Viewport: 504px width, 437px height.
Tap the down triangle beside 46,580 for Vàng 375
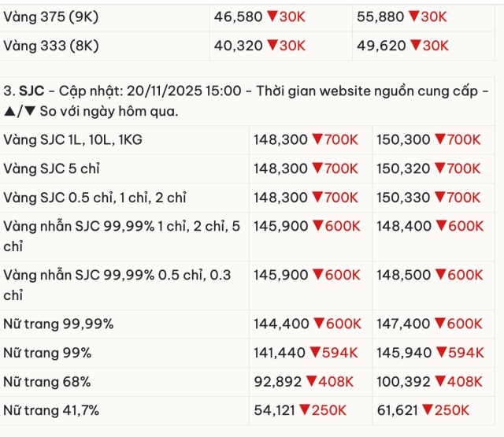(x=272, y=17)
